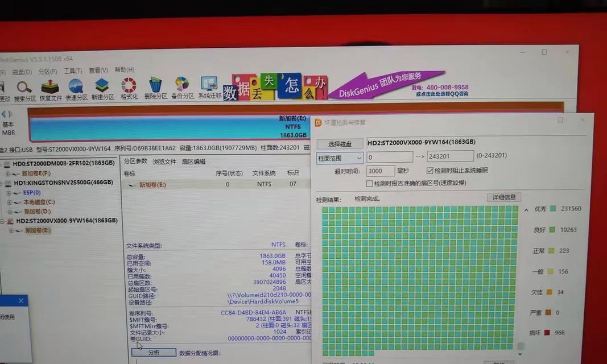Click the 损坏 red color swatch

click(547, 332)
